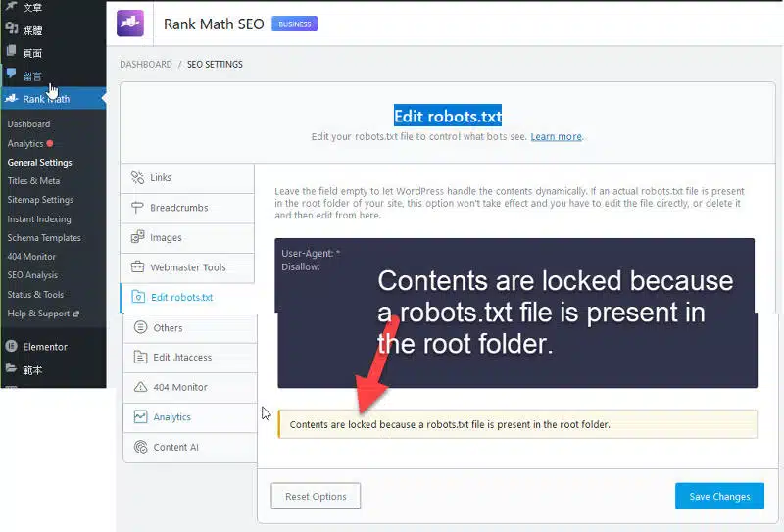Click the Webmaster Tools briefcase icon

coord(137,267)
